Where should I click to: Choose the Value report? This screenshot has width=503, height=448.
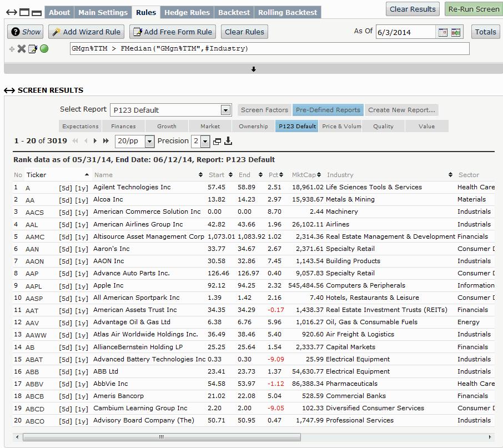[x=426, y=127]
